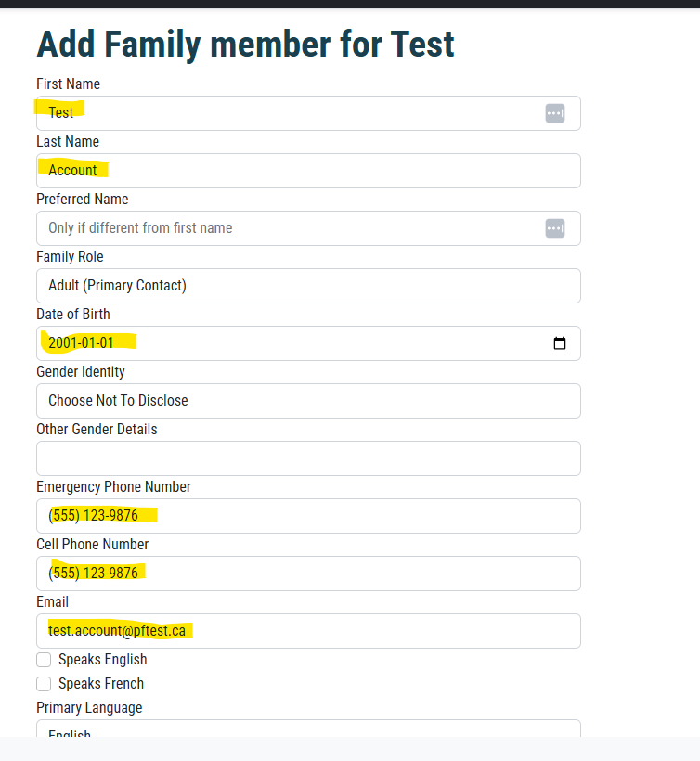Image resolution: width=700 pixels, height=761 pixels.
Task: Open the Family Role dropdown
Action: click(x=308, y=286)
